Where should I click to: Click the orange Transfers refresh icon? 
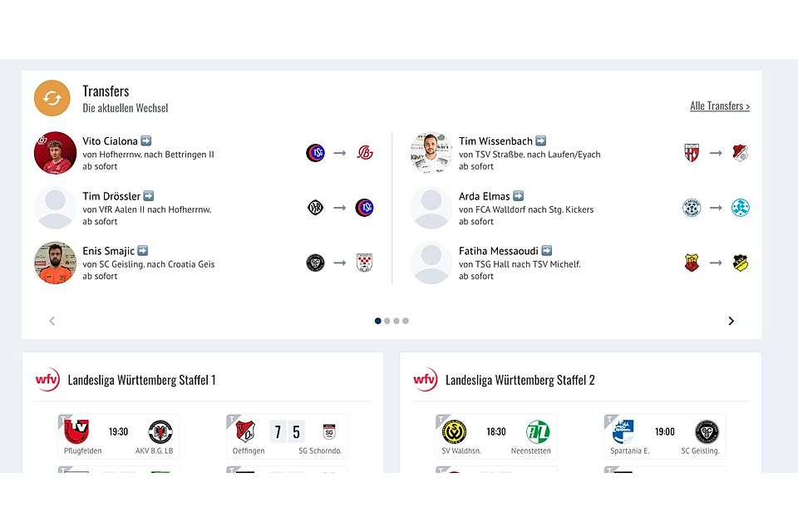[52, 98]
